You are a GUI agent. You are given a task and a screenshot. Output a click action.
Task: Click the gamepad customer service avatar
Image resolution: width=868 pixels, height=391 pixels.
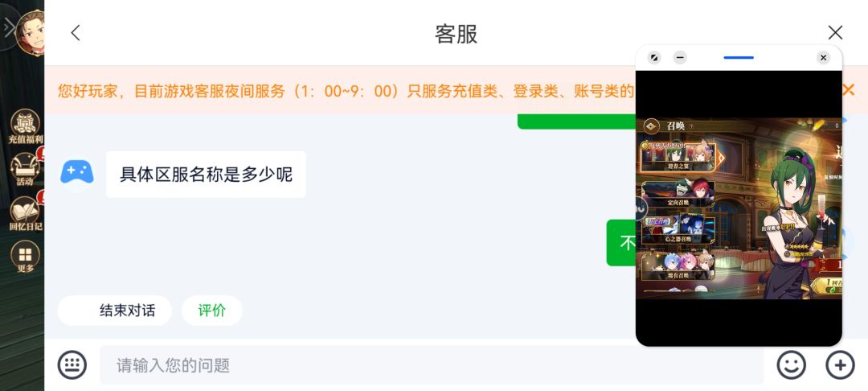click(77, 172)
